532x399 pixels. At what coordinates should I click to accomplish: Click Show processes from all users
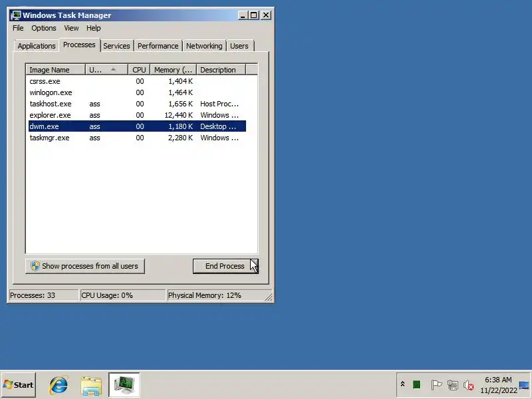(x=85, y=266)
